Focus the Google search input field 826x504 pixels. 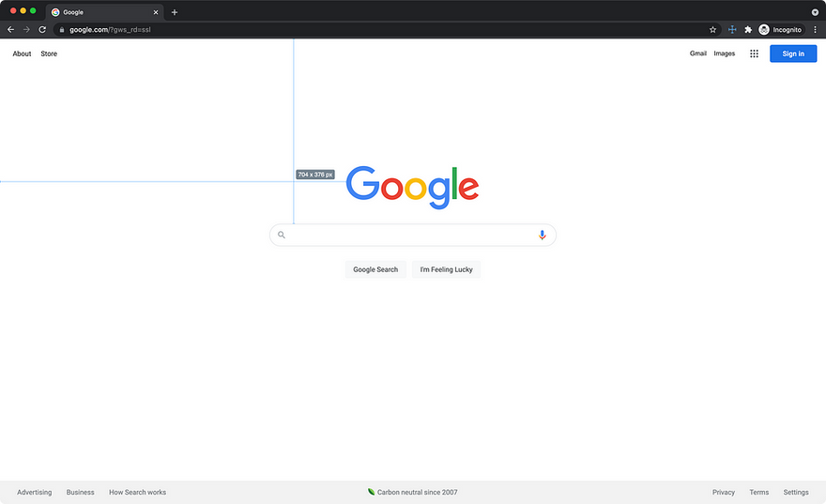412,235
